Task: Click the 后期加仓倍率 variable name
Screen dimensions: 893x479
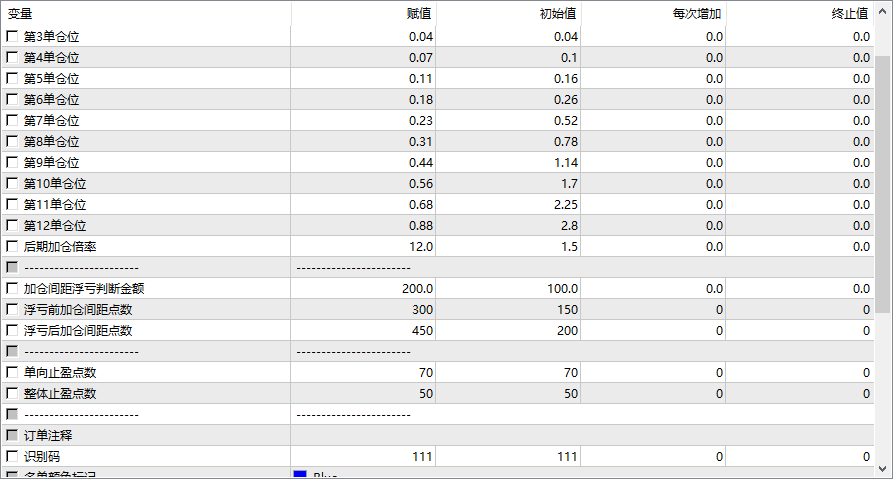Action: (x=60, y=247)
